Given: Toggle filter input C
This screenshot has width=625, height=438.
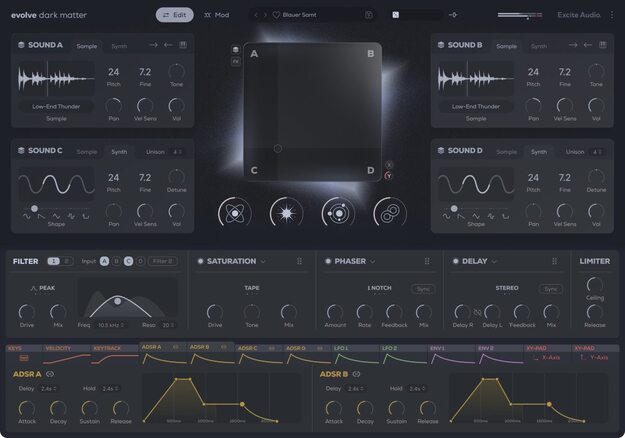Looking at the screenshot, I should pyautogui.click(x=128, y=261).
